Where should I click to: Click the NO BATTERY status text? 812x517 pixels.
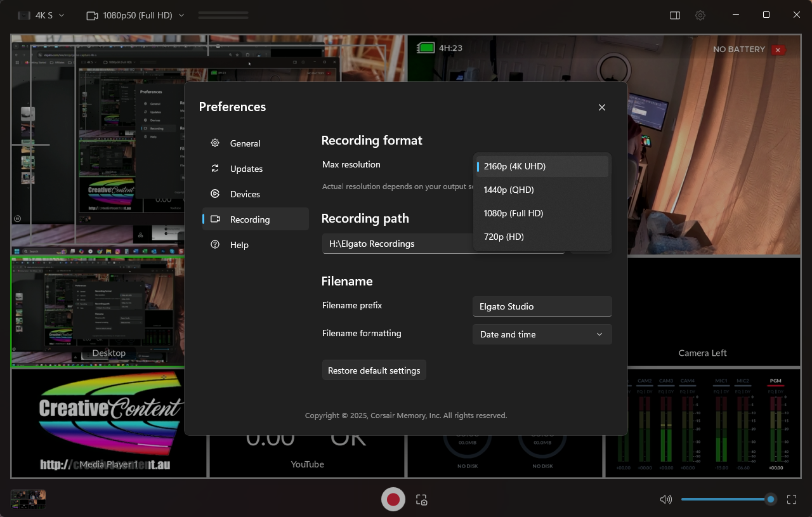coord(739,49)
